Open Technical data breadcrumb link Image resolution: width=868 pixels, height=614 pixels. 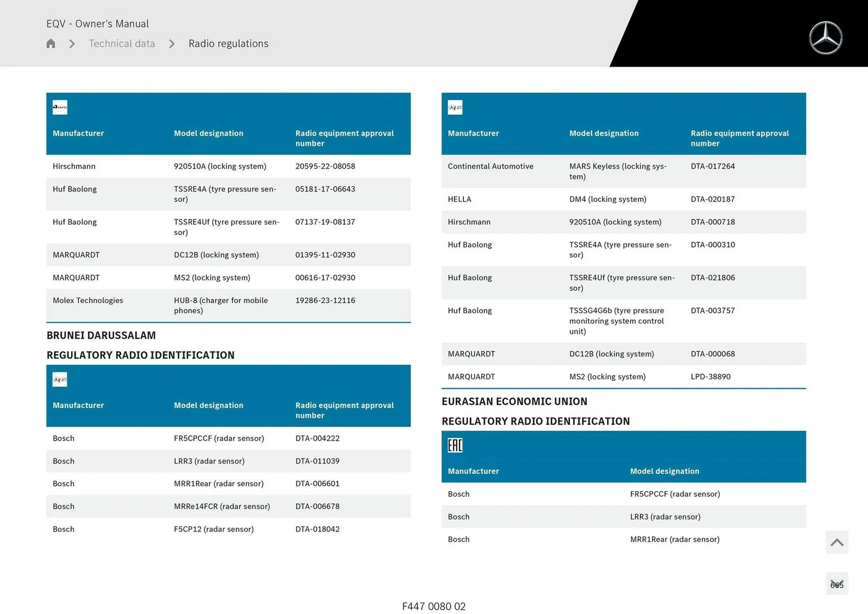[122, 43]
